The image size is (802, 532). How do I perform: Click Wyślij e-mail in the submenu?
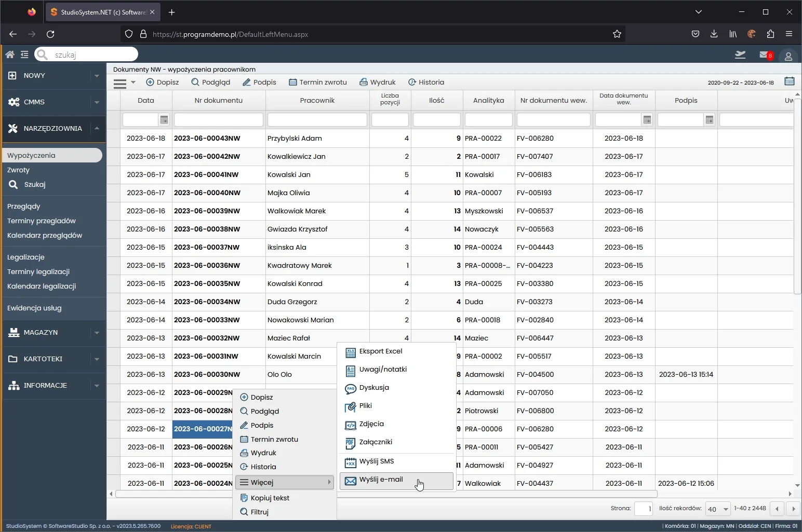click(x=381, y=480)
